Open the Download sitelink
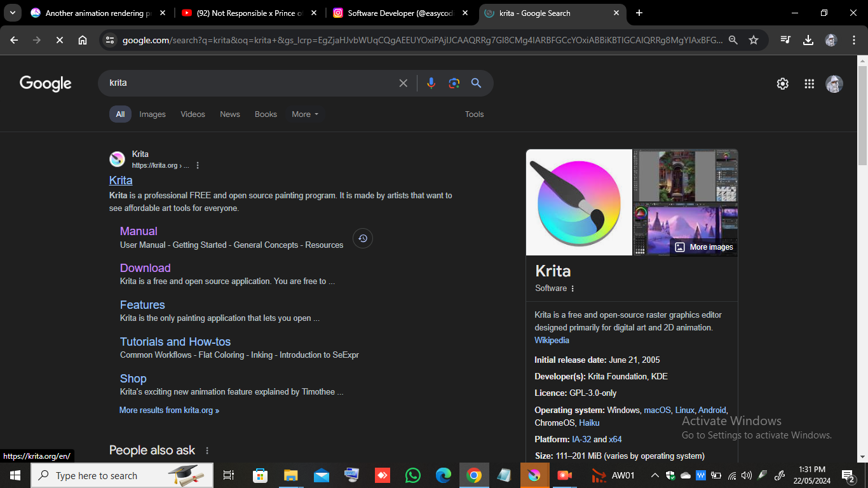The width and height of the screenshot is (868, 488). [146, 268]
